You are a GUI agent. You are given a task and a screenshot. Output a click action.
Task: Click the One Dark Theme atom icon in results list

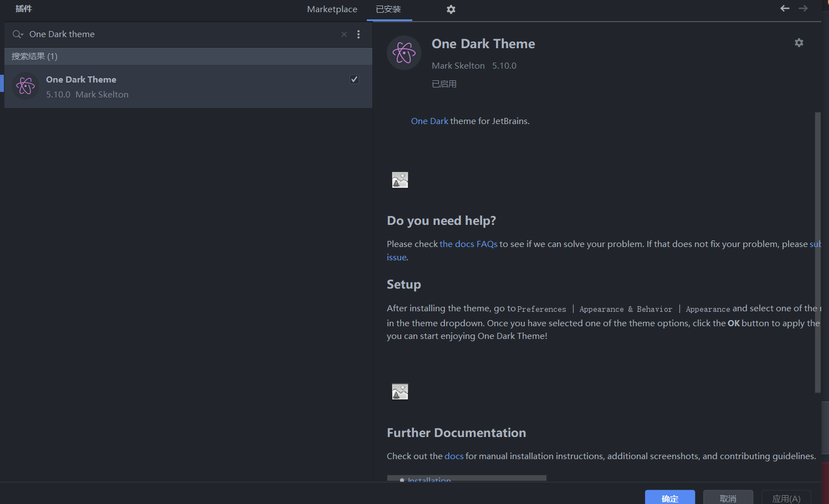pos(25,86)
